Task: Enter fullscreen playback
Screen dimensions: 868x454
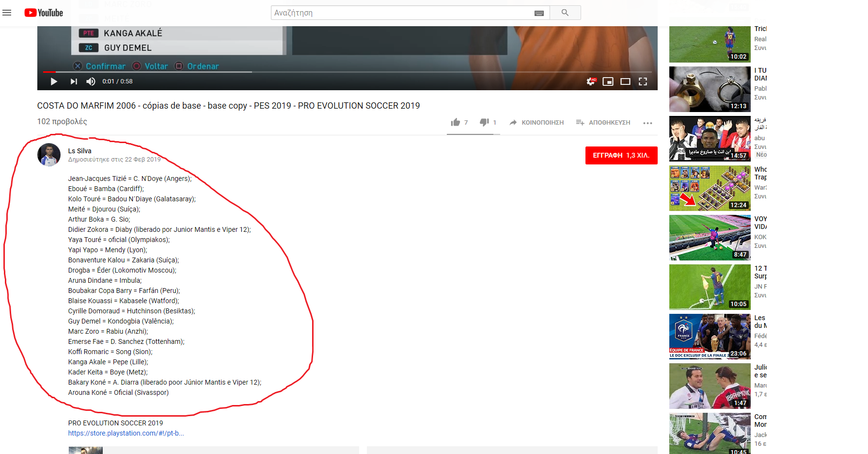Action: point(643,81)
